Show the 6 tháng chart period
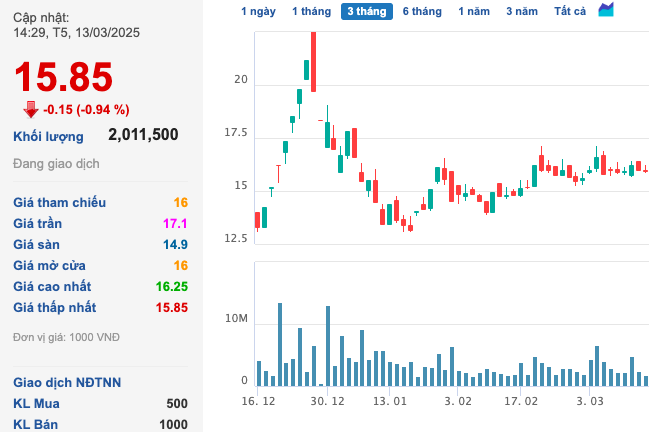666x432 pixels. (x=422, y=11)
